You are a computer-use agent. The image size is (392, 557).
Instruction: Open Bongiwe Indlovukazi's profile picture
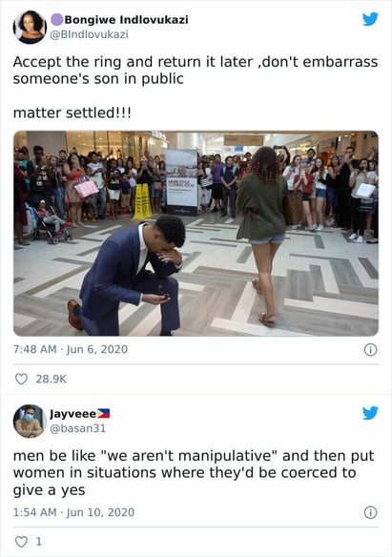(30, 27)
